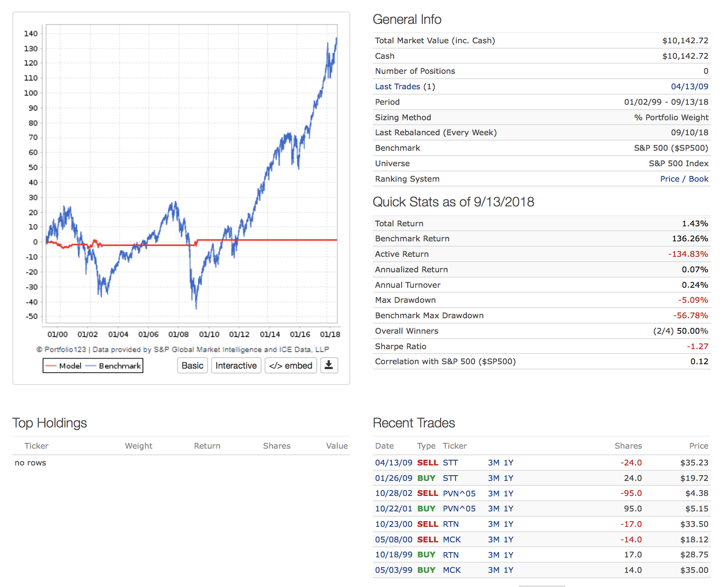View 1Y chart for 05/03/99 MCK buy
This screenshot has height=587, width=728.
[508, 570]
